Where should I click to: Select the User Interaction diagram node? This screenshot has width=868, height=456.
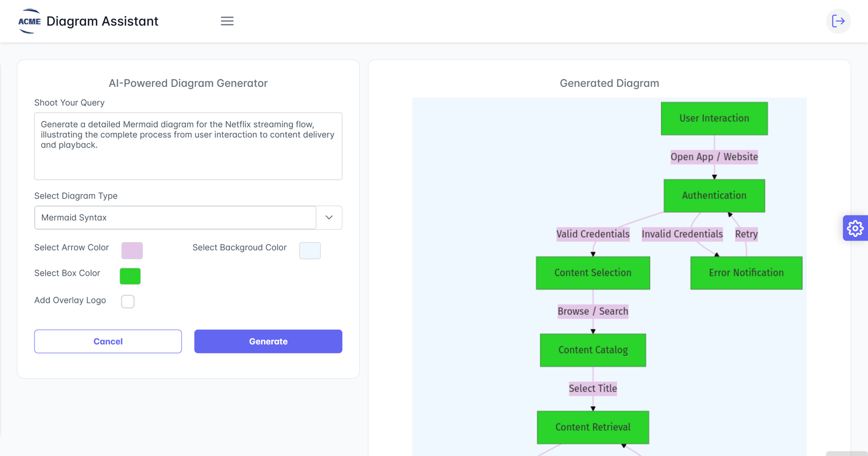714,118
